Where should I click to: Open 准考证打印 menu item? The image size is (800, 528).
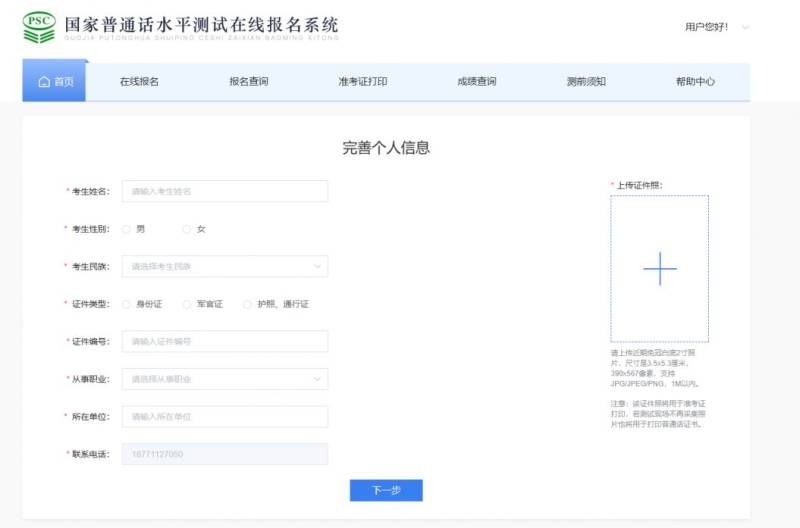[x=363, y=82]
